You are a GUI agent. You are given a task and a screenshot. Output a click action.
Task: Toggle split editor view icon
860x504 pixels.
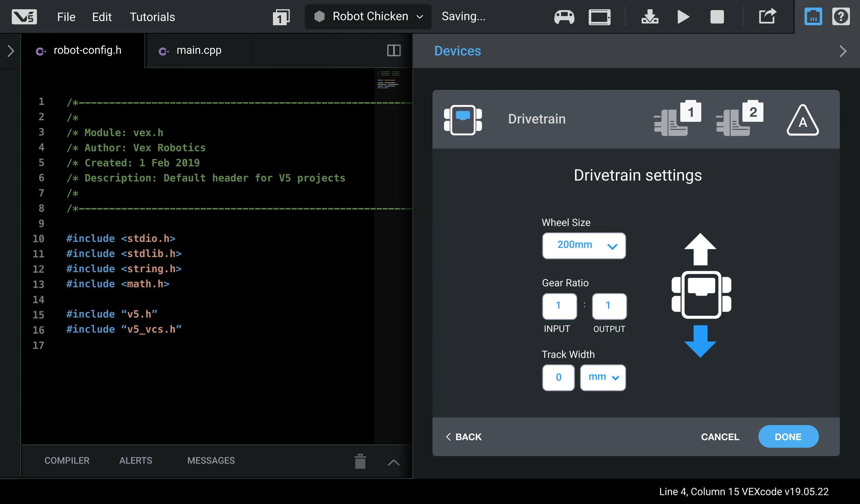click(x=394, y=50)
